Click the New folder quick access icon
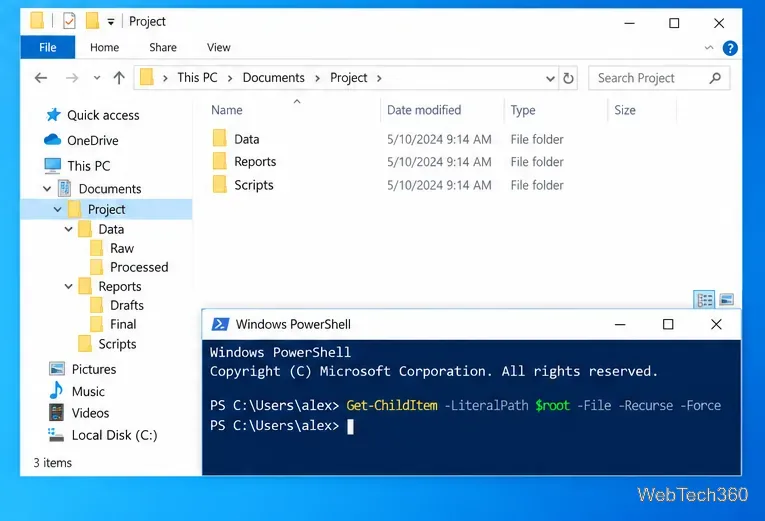Viewport: 765px width, 521px height. pyautogui.click(x=92, y=21)
